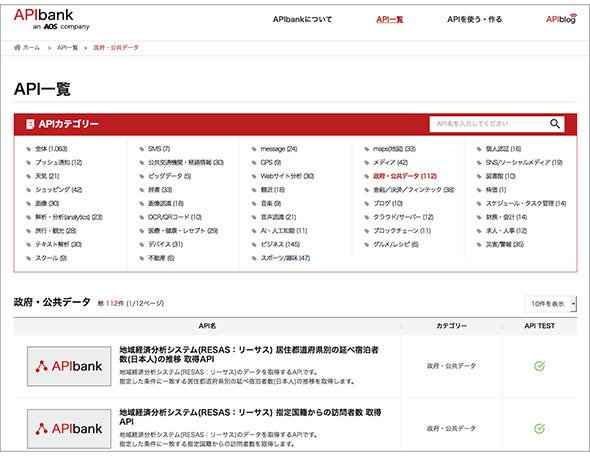Select the クラウド/サーバー (12) category
This screenshot has height=456, width=590.
(x=403, y=217)
